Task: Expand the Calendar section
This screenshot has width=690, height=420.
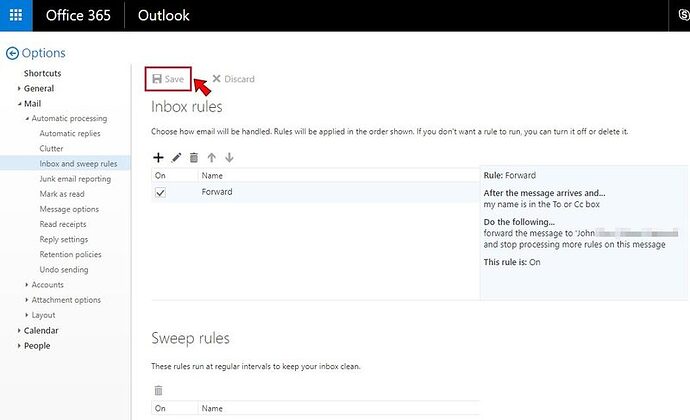Action: pos(19,331)
